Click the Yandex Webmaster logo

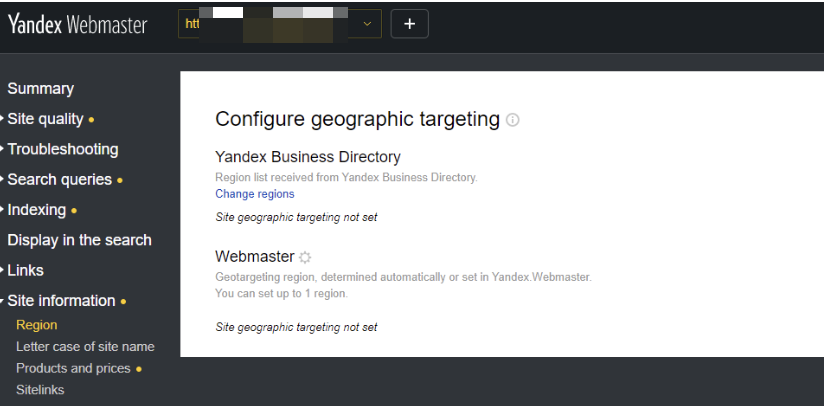pyautogui.click(x=78, y=25)
